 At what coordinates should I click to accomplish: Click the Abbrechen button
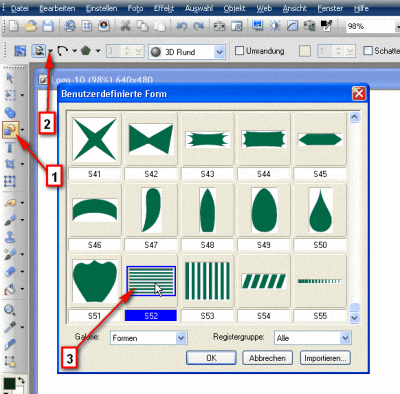(x=267, y=358)
